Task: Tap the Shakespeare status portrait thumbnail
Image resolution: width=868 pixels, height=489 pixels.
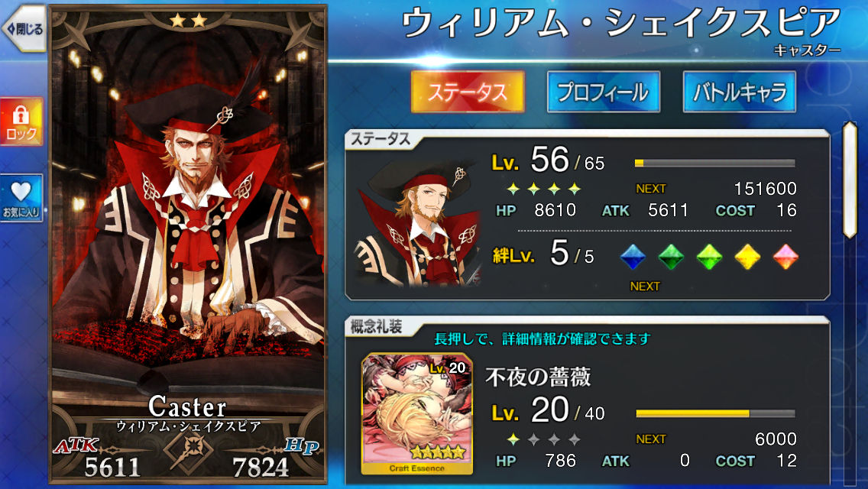Action: pos(416,222)
